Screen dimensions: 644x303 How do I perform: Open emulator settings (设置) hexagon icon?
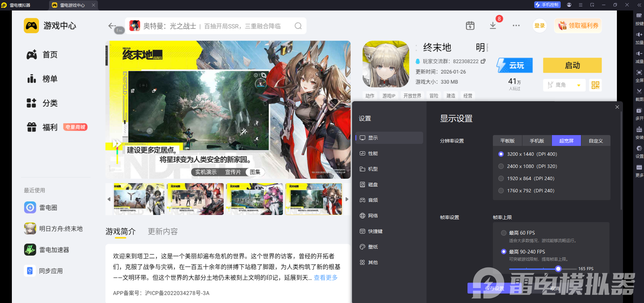(639, 148)
